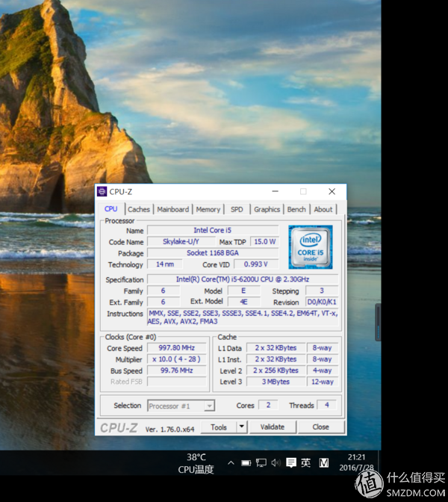Show the About tab

323,209
